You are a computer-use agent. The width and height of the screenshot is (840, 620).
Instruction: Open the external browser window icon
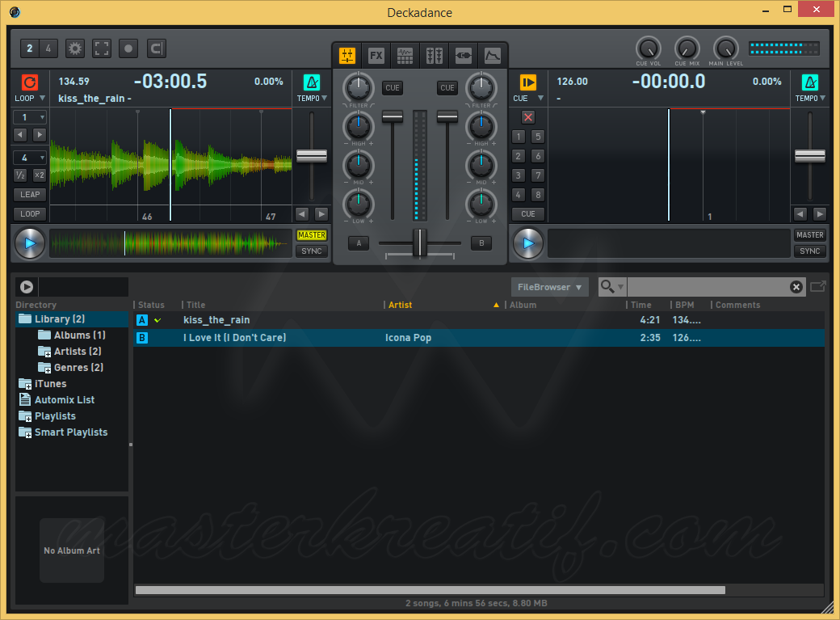pos(817,286)
